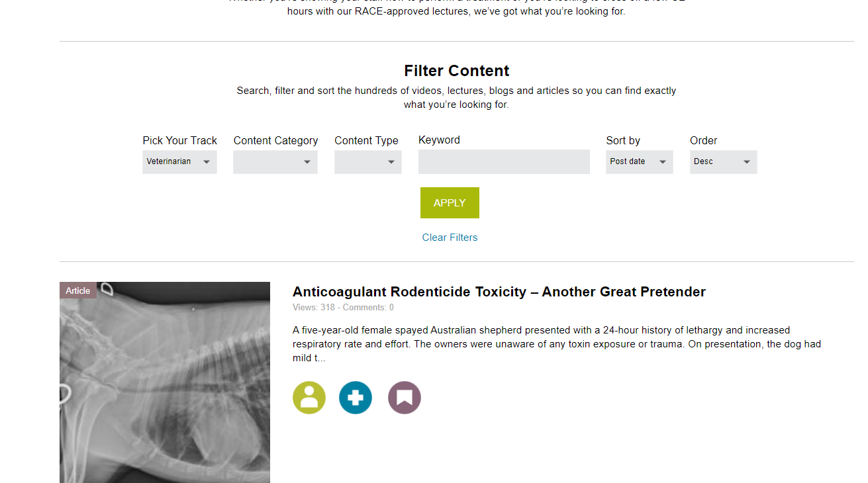
Task: Click the X-ray article thumbnail
Action: (x=165, y=390)
